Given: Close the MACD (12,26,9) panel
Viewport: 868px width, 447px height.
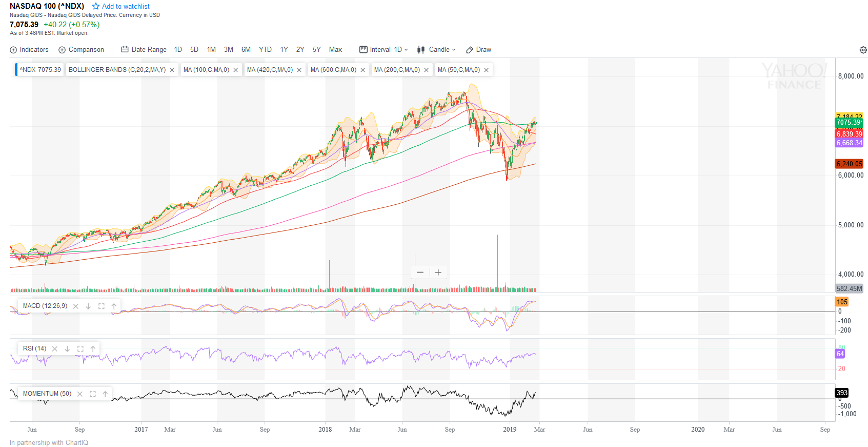Looking at the screenshot, I should 76,306.
